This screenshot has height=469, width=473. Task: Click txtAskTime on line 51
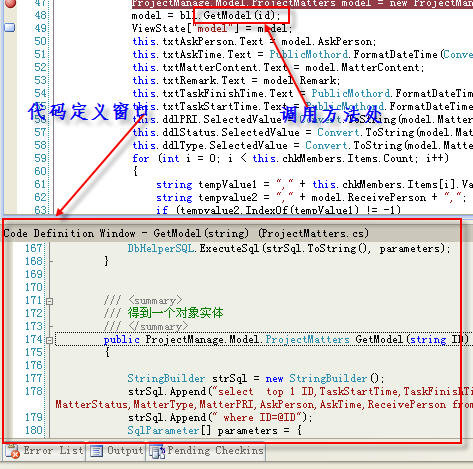[x=192, y=54]
